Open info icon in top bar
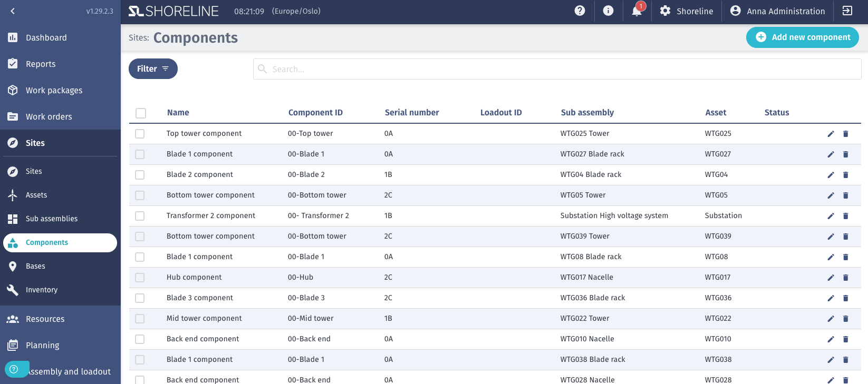868x384 pixels. (x=608, y=11)
